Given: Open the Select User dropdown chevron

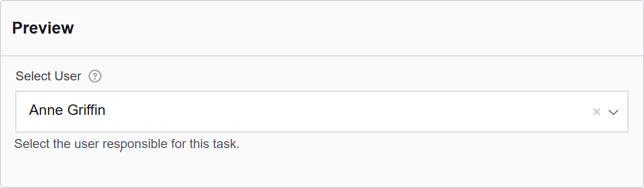Looking at the screenshot, I should pyautogui.click(x=614, y=112).
